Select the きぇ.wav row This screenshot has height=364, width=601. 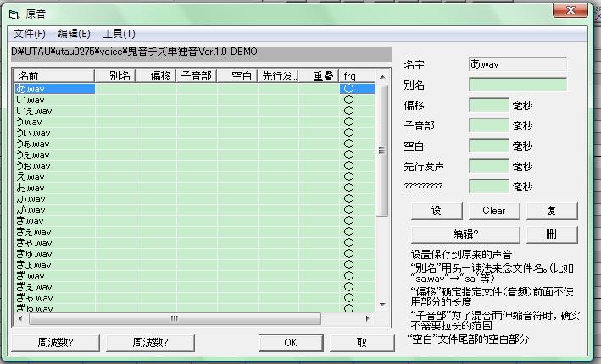coord(195,232)
